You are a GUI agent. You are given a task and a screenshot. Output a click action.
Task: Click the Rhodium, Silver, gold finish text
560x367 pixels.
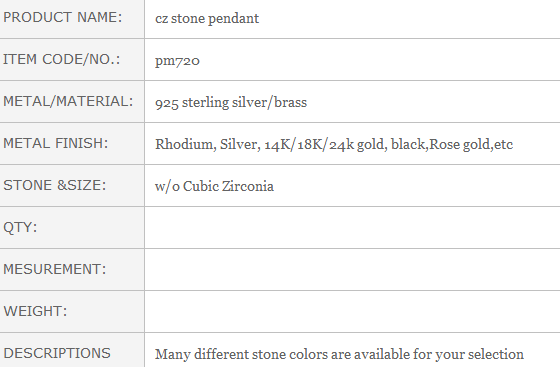[x=334, y=144]
